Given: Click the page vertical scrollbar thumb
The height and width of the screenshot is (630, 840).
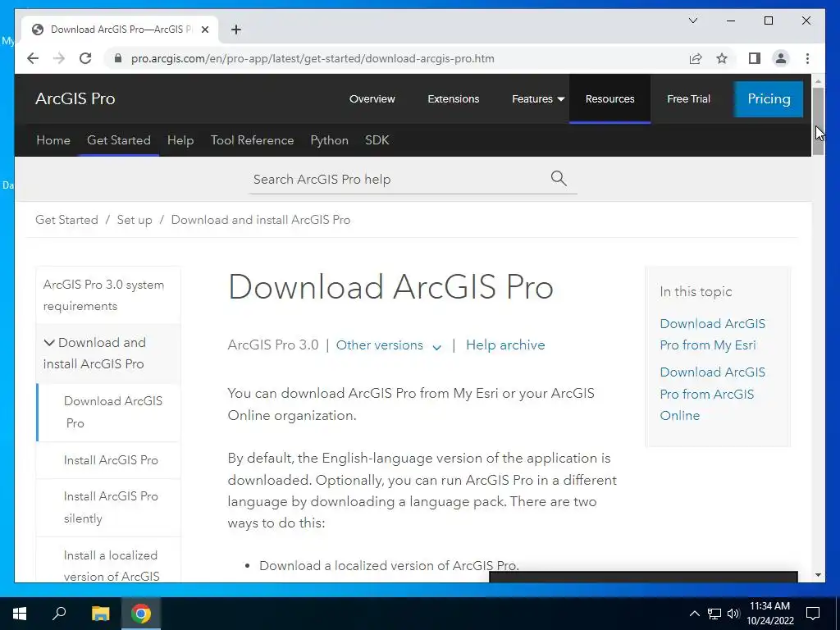Looking at the screenshot, I should (x=818, y=121).
